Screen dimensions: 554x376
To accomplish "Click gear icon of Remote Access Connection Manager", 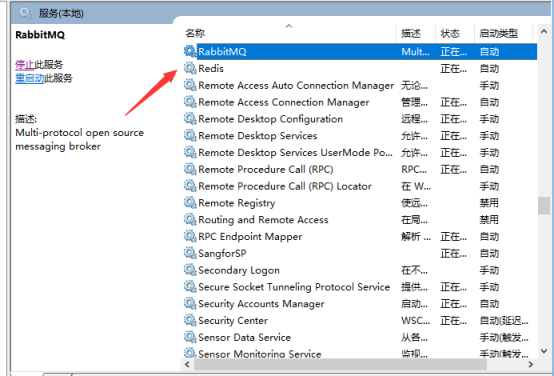I will 190,102.
